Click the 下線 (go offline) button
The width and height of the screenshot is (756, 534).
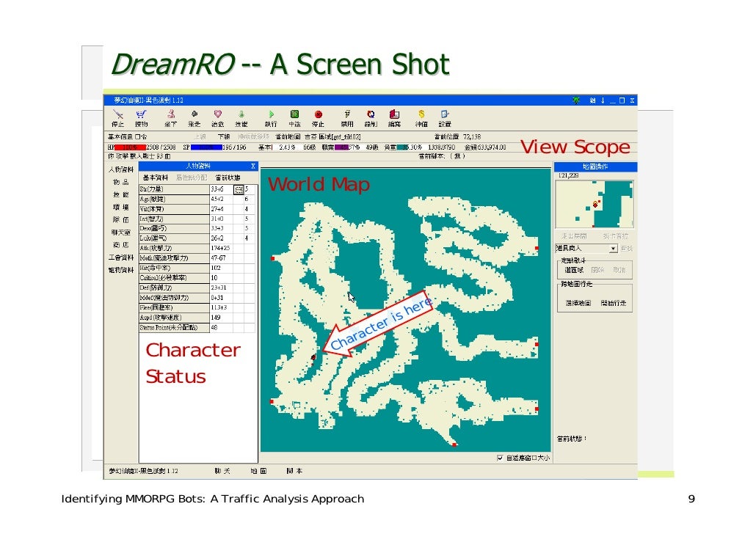point(224,137)
